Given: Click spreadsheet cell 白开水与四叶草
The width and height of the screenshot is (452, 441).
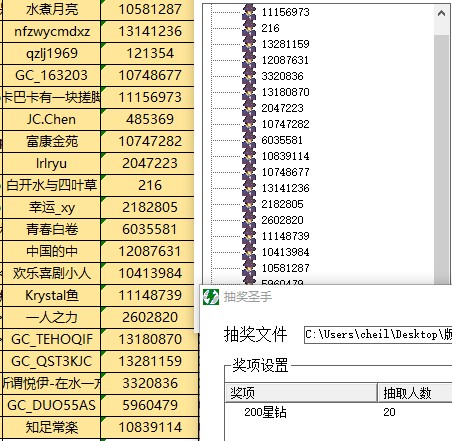Looking at the screenshot, I should point(51,185).
